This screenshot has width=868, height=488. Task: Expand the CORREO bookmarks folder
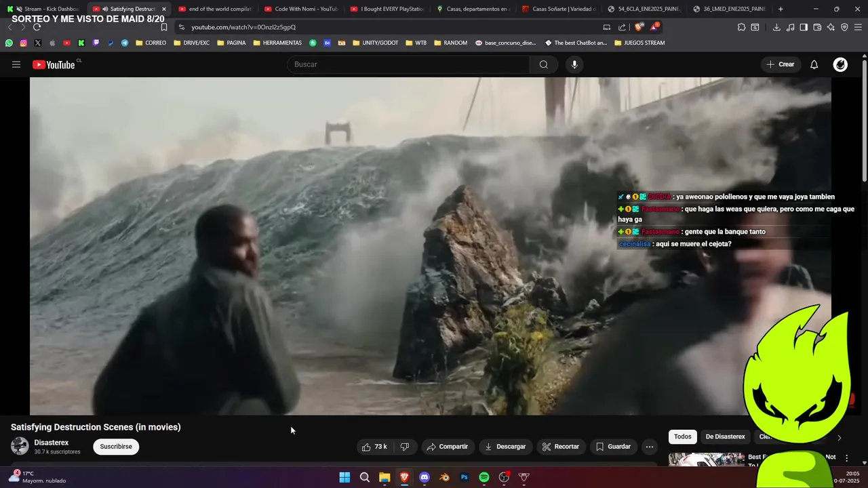click(x=151, y=43)
